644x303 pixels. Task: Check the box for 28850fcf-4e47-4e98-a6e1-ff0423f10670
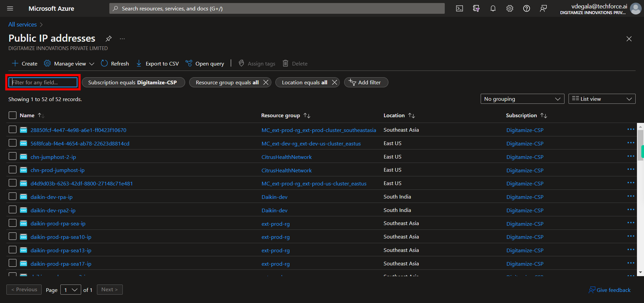pos(12,129)
